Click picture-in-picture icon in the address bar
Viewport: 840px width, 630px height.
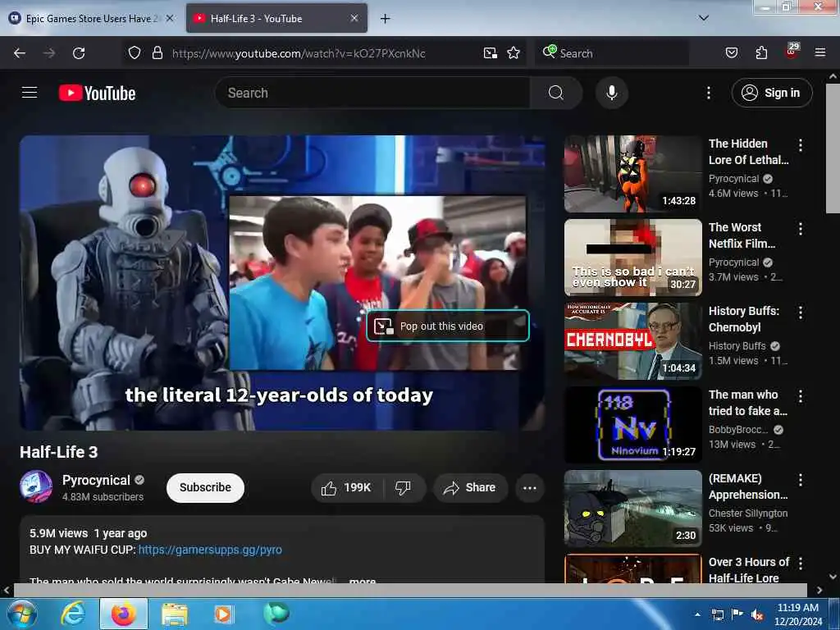[x=491, y=53]
